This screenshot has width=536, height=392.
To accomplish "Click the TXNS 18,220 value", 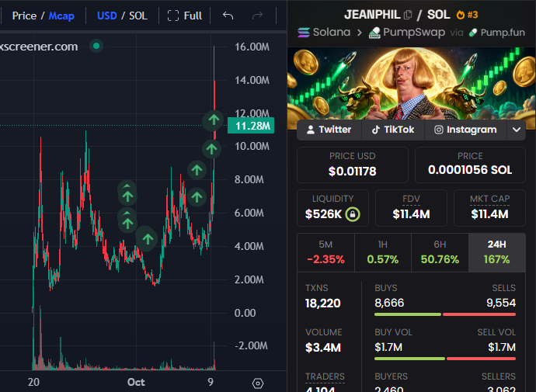I will [322, 304].
